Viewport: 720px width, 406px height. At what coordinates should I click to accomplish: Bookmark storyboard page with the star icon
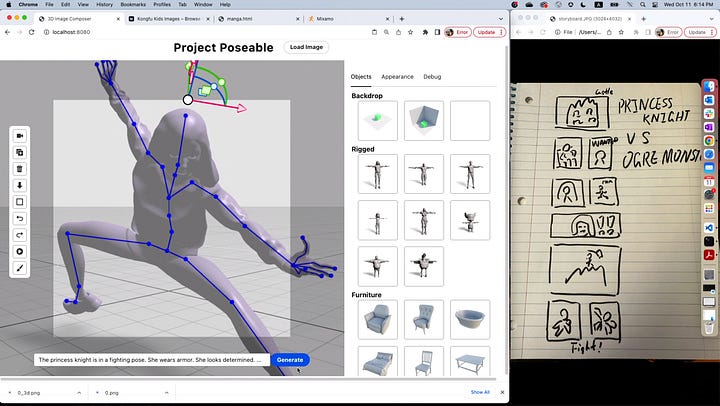click(x=621, y=32)
